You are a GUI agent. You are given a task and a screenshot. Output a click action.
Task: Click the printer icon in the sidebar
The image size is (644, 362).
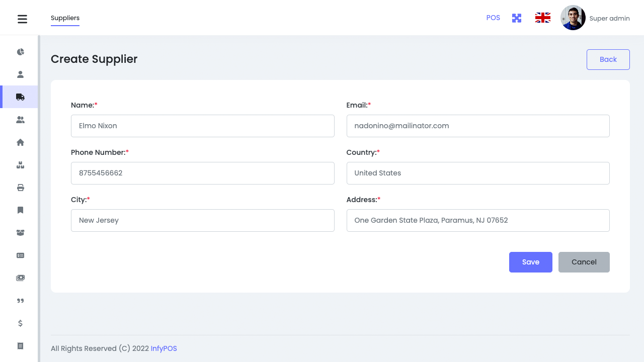coord(20,188)
